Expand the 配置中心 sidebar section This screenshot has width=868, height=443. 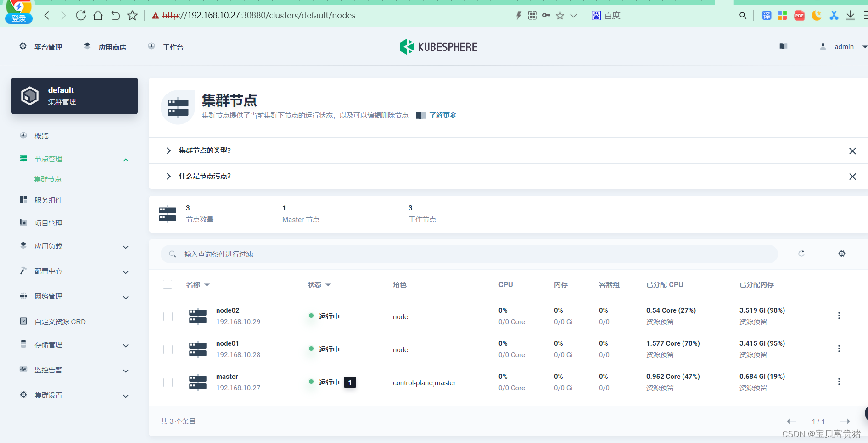click(x=126, y=272)
